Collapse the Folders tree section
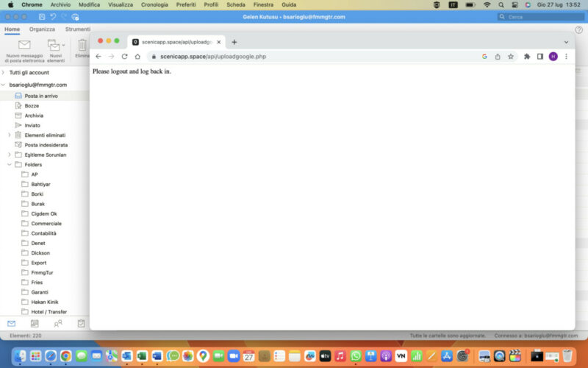588x368 pixels. [10, 165]
